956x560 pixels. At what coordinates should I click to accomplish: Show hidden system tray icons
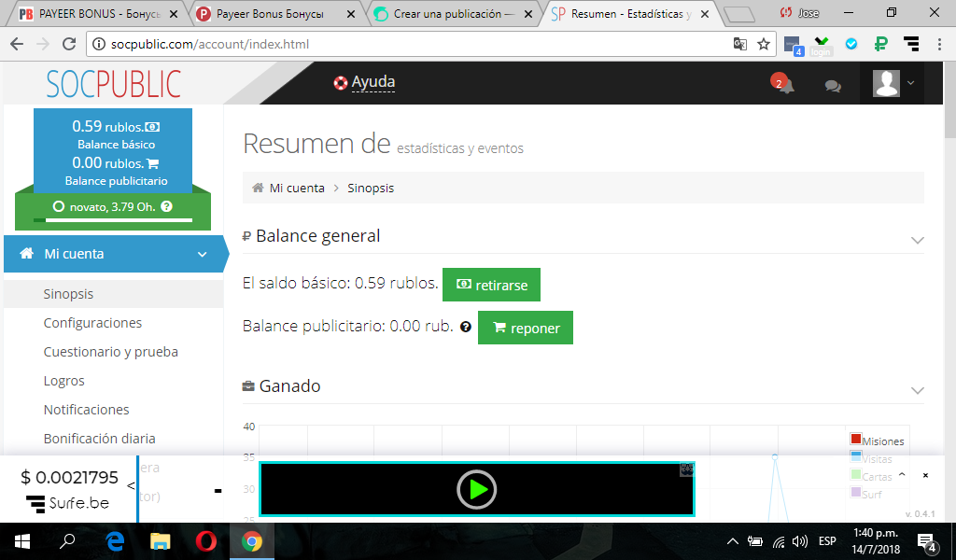click(x=733, y=541)
